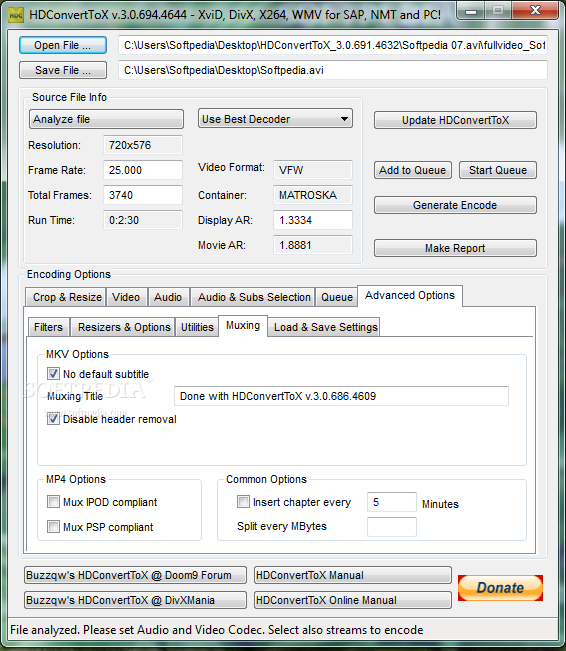Click the Donate button
Viewport: 566px width, 651px height.
point(500,588)
